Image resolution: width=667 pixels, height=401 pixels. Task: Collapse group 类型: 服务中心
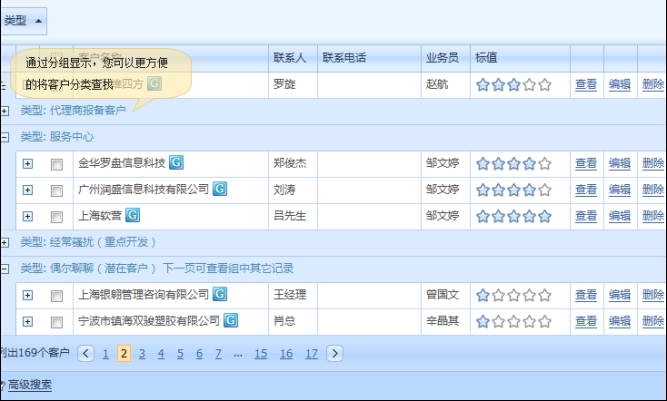pos(5,137)
